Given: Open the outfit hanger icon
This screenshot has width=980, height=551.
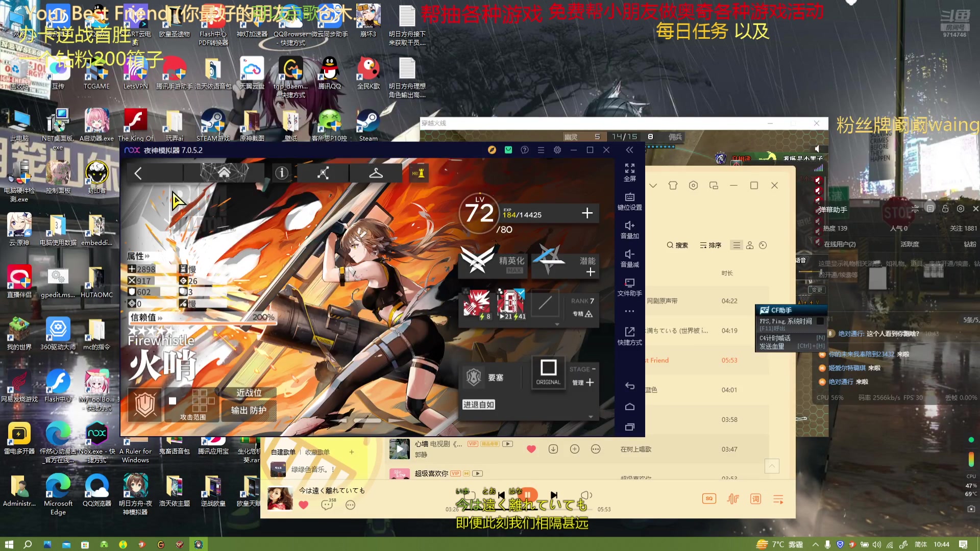Looking at the screenshot, I should pyautogui.click(x=376, y=173).
